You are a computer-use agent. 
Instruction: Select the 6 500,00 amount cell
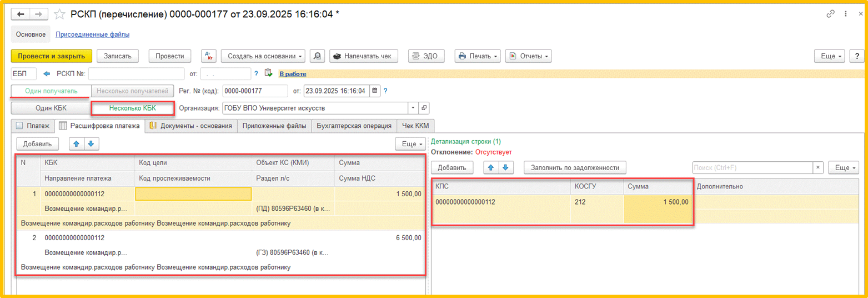[x=380, y=238]
